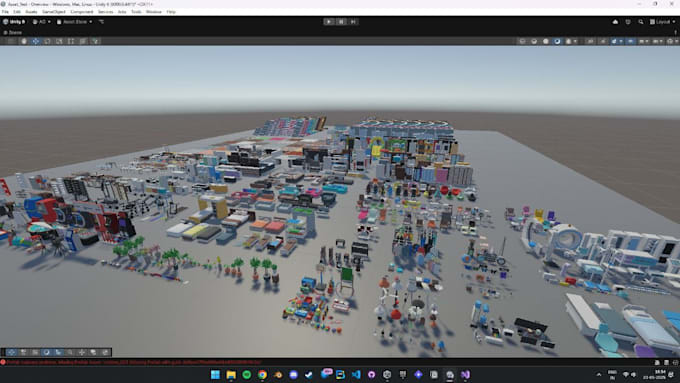Open Unity Cloud via the cloud icon

615,22
